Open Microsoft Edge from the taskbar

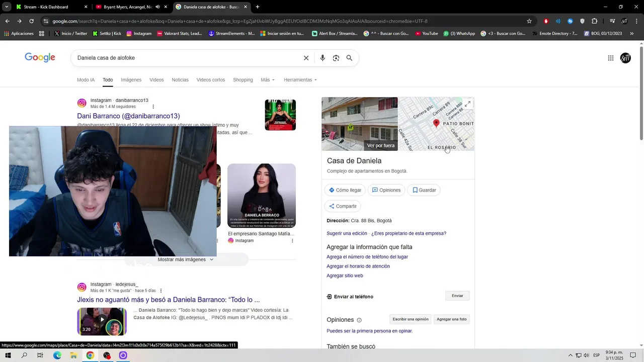[x=57, y=355]
